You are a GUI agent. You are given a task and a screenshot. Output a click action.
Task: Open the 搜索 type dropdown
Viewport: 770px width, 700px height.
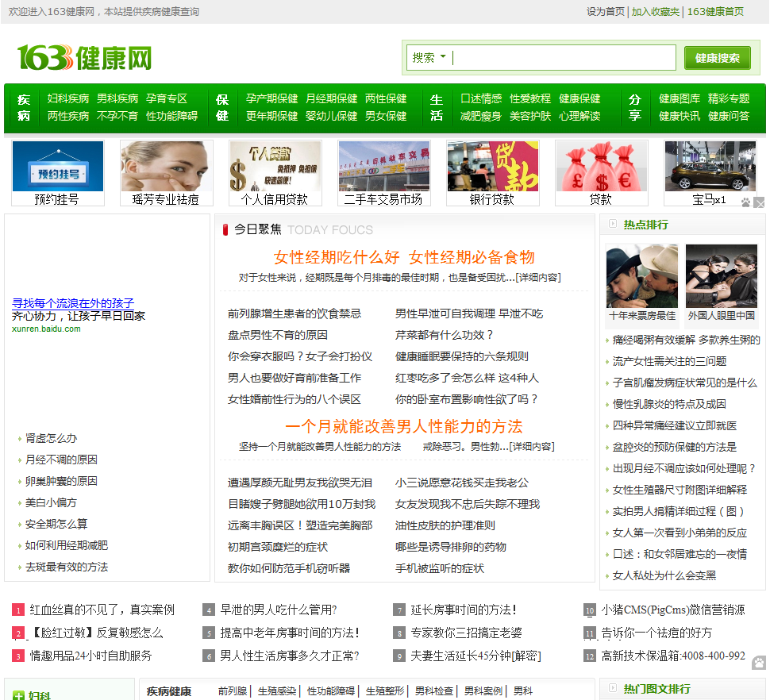[429, 58]
